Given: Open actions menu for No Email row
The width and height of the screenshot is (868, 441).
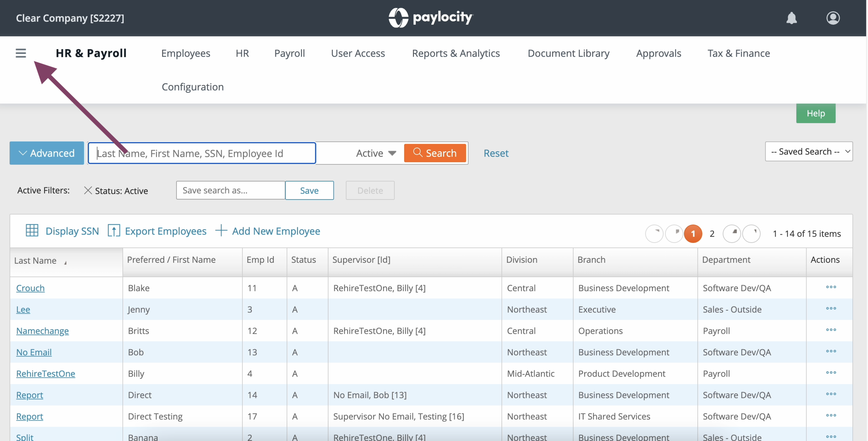Looking at the screenshot, I should [831, 351].
